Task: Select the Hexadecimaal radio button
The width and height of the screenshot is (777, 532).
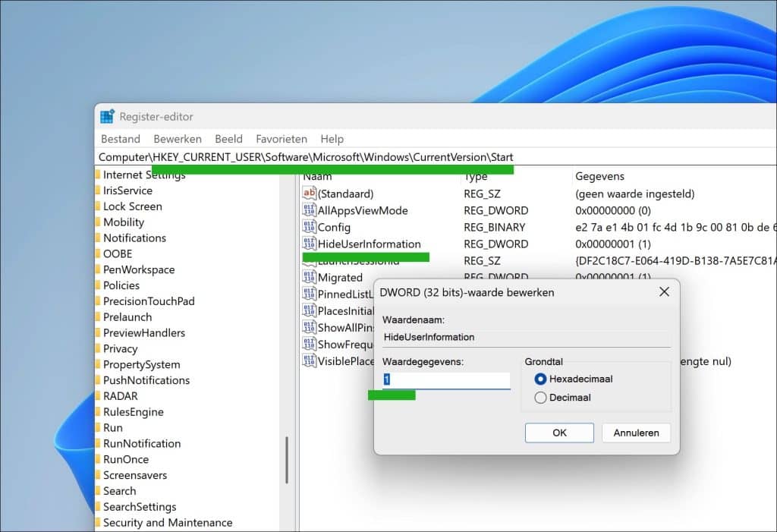Action: 540,379
